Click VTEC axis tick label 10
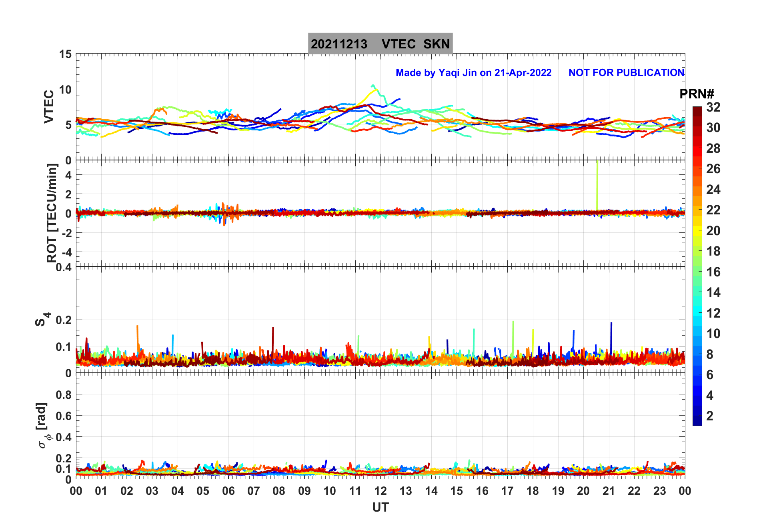761x532 pixels. pos(65,90)
